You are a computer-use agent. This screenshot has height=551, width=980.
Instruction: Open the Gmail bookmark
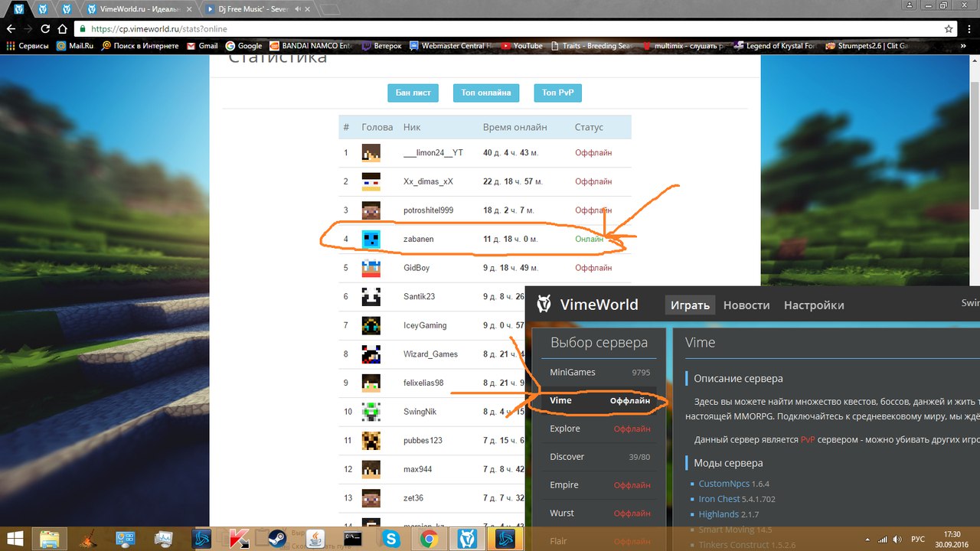tap(201, 46)
